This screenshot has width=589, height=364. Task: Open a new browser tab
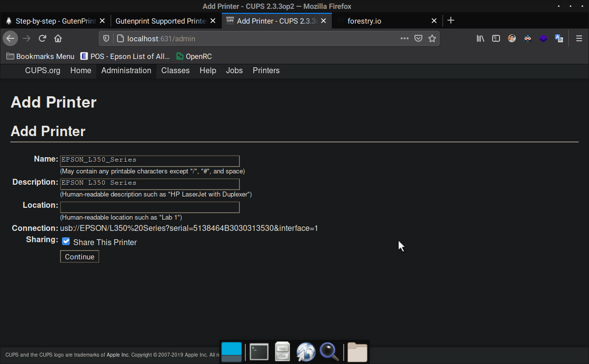point(451,21)
